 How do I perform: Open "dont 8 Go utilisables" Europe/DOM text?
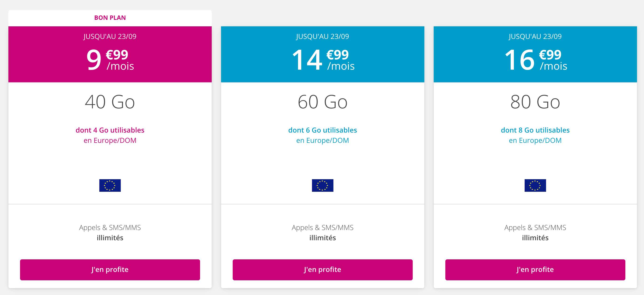(535, 135)
